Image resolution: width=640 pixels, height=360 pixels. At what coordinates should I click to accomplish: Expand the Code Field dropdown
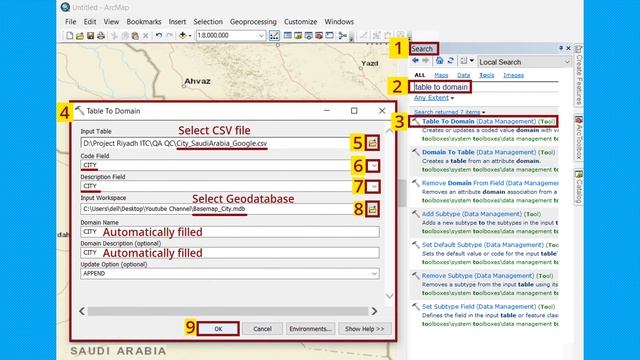373,166
